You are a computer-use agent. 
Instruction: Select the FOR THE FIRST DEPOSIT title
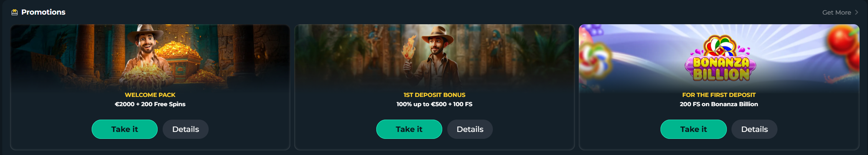point(719,95)
